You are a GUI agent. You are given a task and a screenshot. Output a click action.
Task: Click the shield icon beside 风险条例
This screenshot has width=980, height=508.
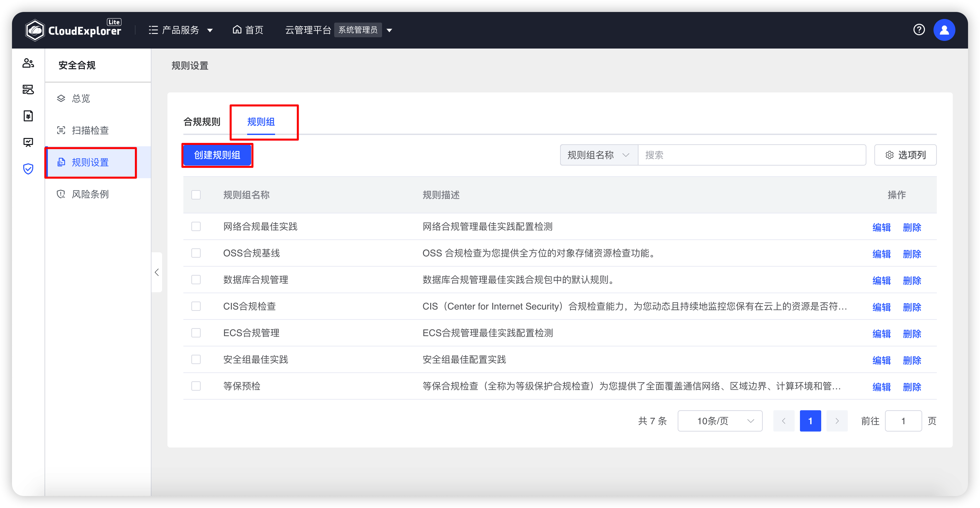61,194
